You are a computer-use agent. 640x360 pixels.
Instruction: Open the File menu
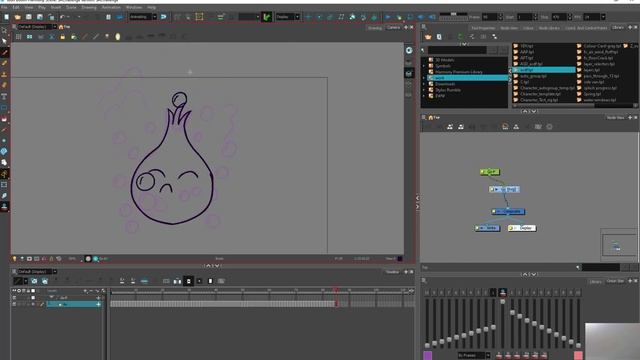click(4, 7)
